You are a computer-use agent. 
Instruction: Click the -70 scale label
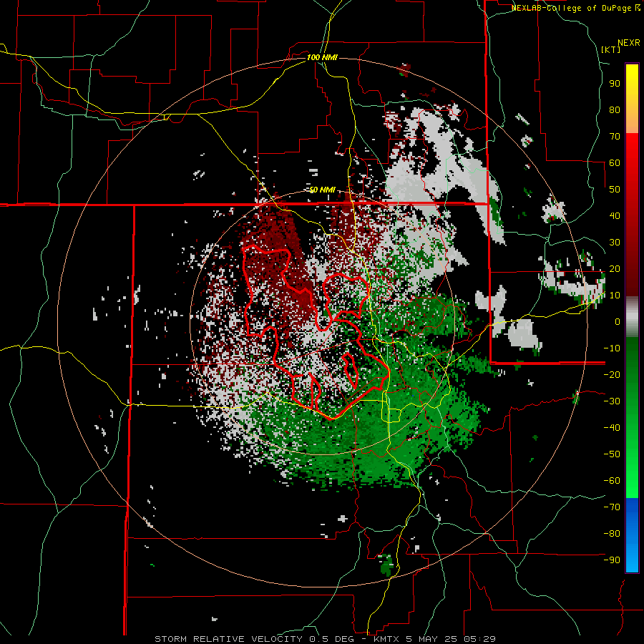(612, 507)
